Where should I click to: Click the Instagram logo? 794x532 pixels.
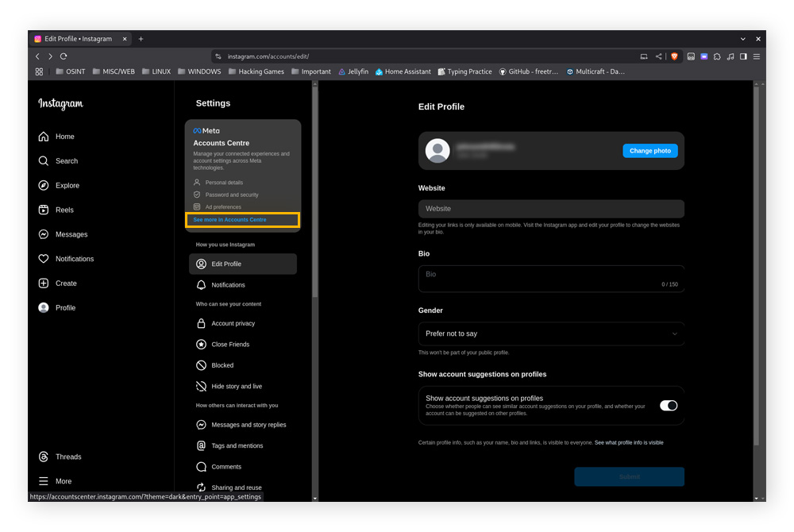coord(61,103)
